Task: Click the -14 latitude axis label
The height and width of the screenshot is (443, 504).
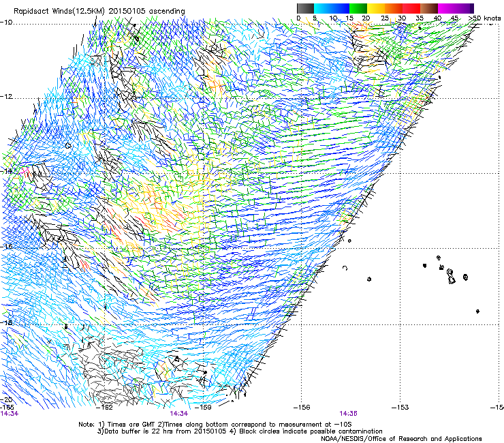Action: [6, 171]
